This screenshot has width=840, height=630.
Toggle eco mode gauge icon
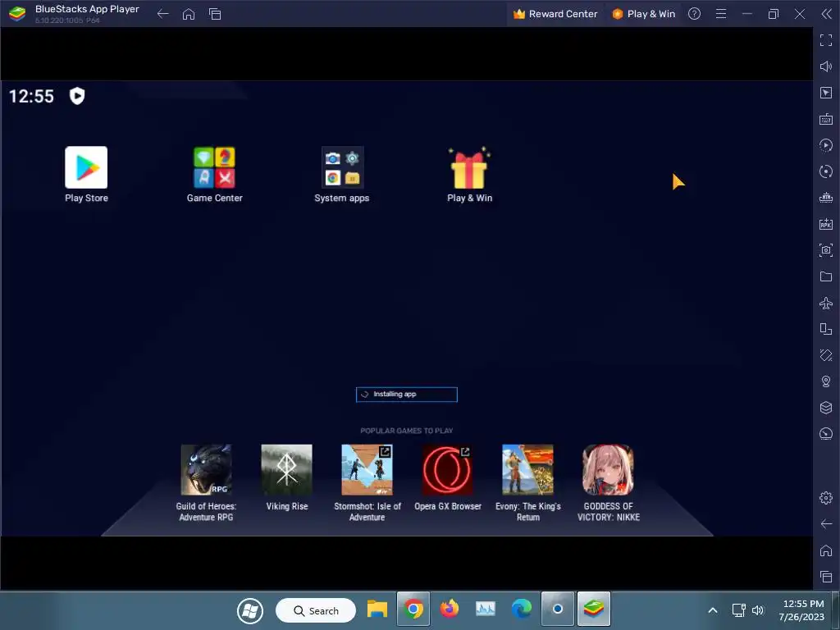click(826, 433)
